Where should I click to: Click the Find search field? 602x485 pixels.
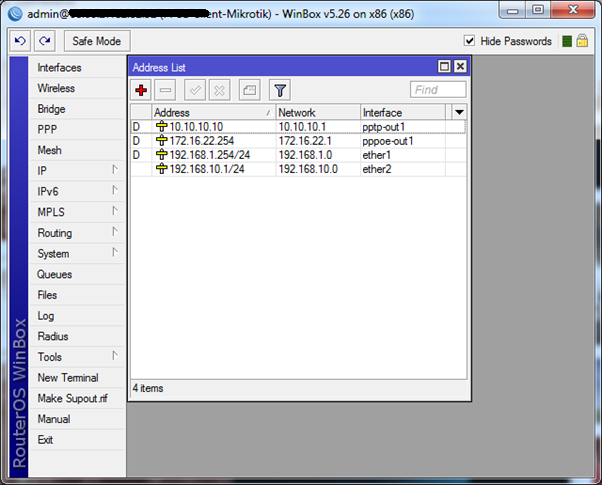click(438, 90)
